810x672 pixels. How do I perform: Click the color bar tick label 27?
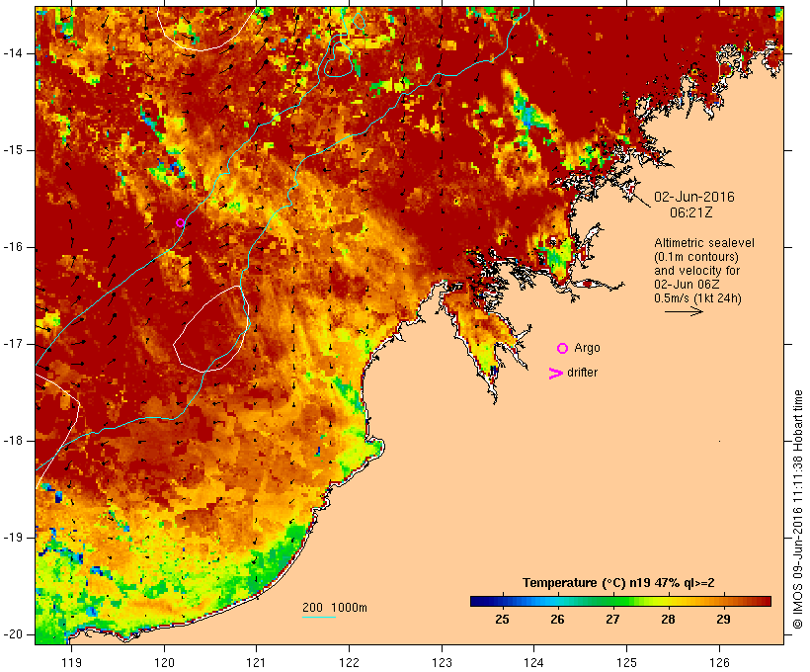[612, 620]
